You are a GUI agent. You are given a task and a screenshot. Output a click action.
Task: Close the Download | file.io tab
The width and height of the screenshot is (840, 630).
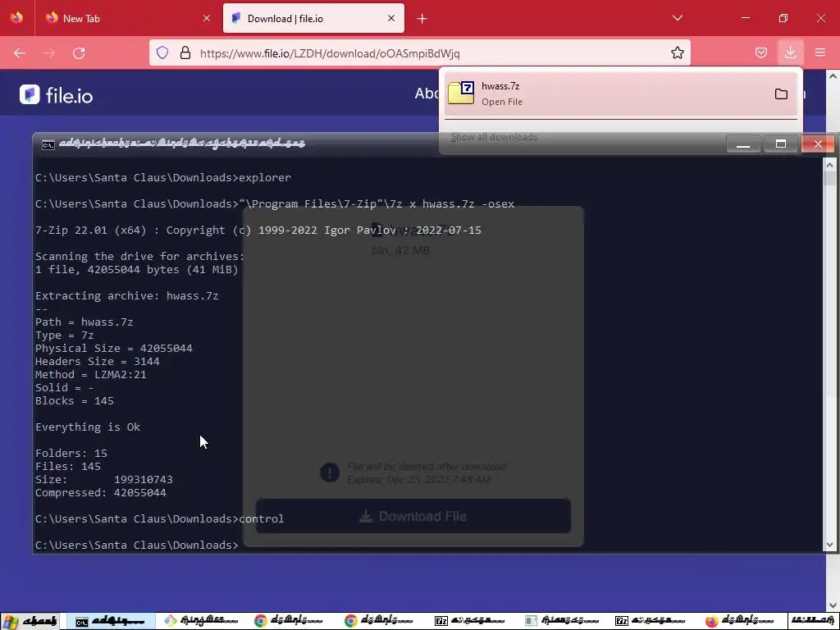[391, 18]
